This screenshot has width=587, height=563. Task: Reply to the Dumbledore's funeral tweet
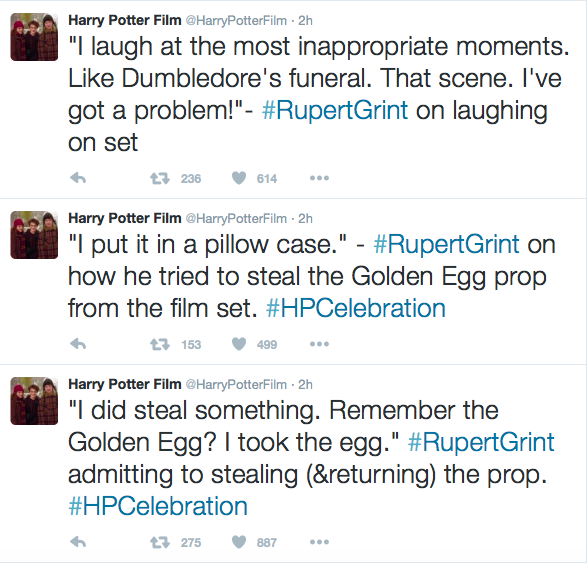78,178
